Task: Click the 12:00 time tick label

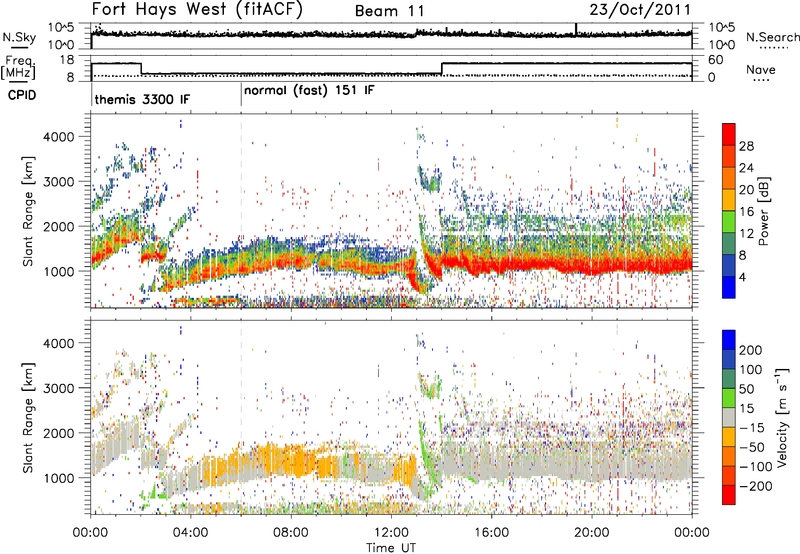Action: (391, 533)
